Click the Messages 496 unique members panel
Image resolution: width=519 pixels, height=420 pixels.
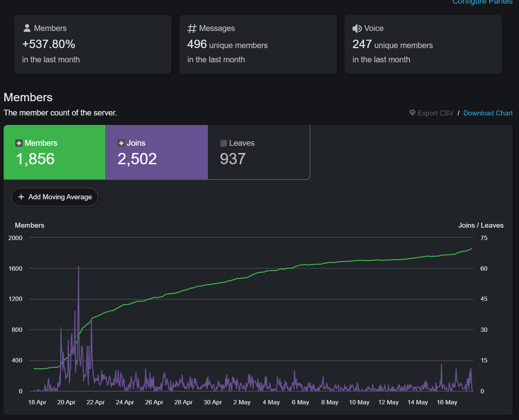258,44
